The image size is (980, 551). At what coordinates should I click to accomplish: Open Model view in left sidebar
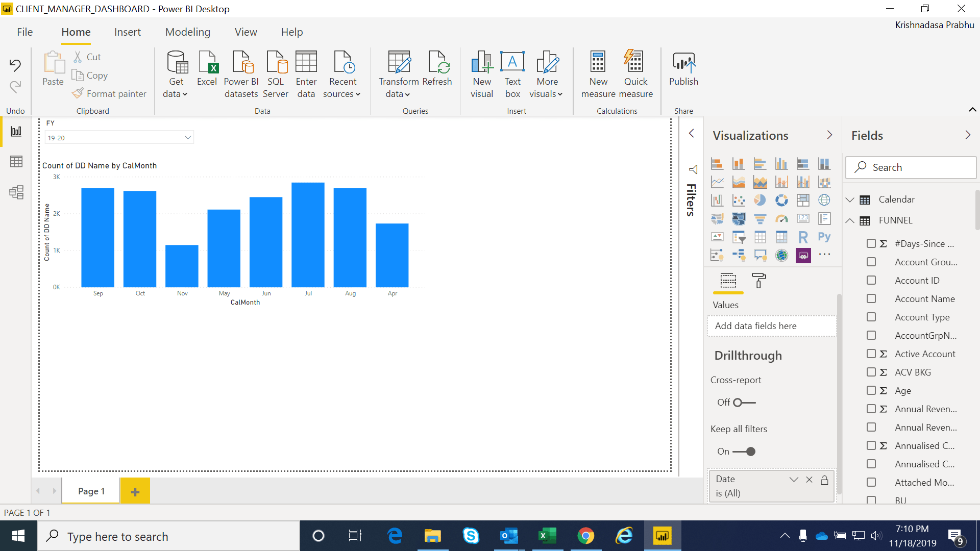(x=16, y=192)
